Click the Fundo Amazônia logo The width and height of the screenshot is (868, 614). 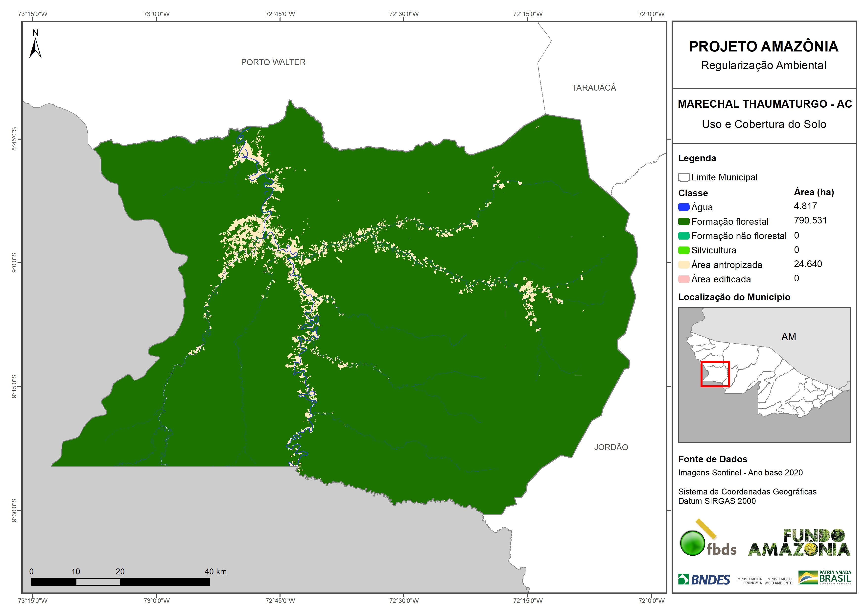(x=799, y=543)
